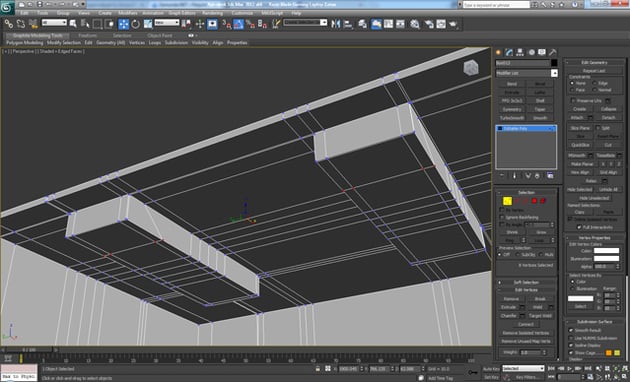Activate the Select and Scale tool
The height and width of the screenshot is (382, 630).
(148, 24)
